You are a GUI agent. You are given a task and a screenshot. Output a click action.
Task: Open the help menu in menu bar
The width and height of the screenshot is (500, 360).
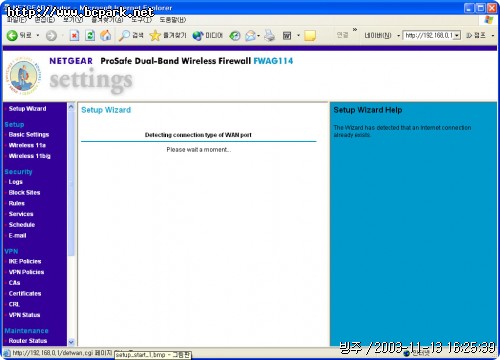[x=172, y=20]
